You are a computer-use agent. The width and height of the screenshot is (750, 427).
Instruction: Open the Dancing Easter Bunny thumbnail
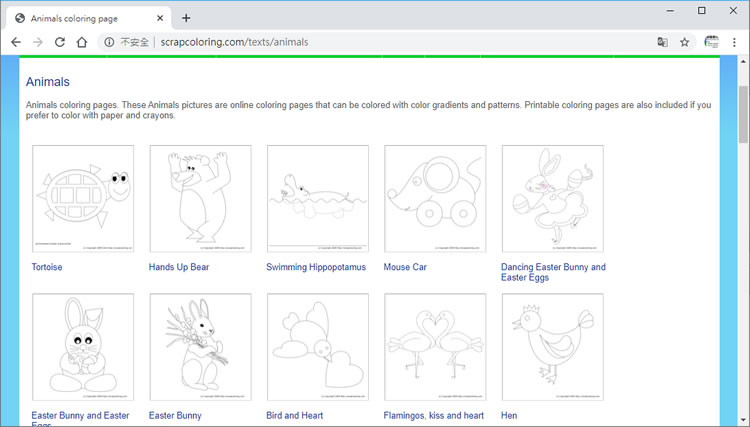click(552, 198)
